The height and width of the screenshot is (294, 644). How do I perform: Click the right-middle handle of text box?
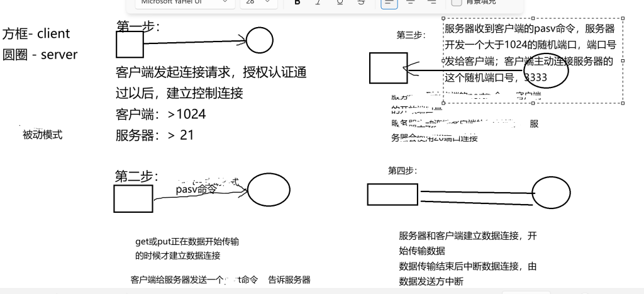(x=623, y=62)
